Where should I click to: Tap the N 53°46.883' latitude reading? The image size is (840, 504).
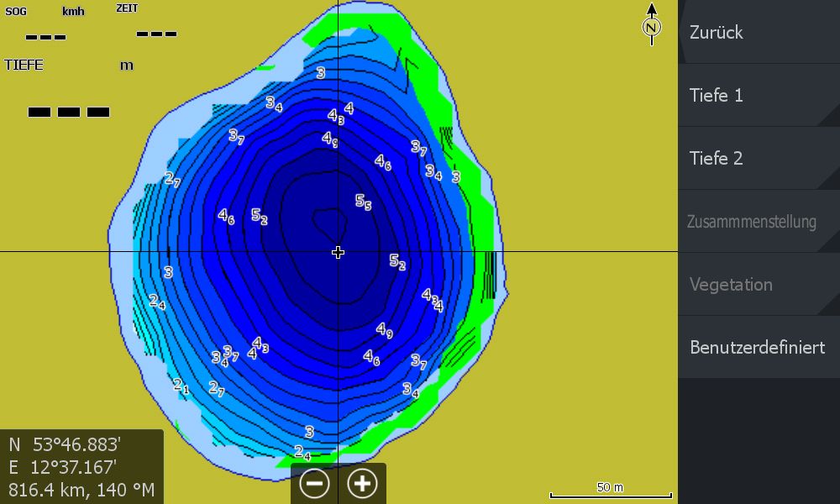[66, 444]
